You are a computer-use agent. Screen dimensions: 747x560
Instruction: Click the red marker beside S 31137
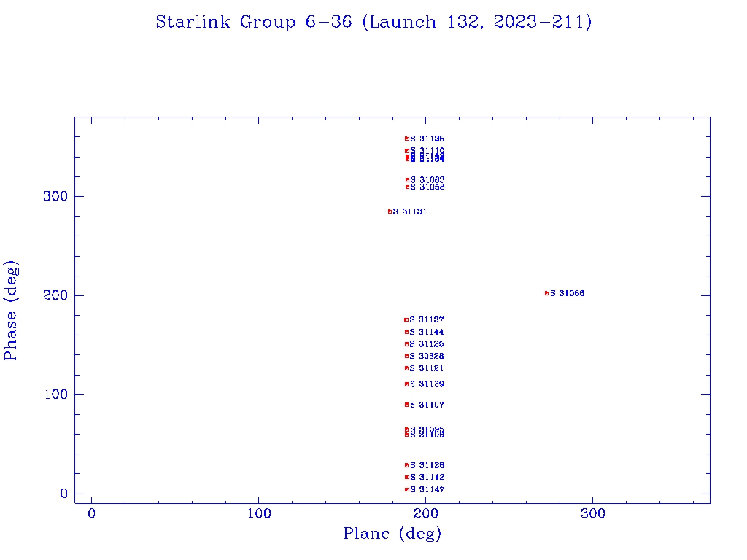(x=406, y=320)
